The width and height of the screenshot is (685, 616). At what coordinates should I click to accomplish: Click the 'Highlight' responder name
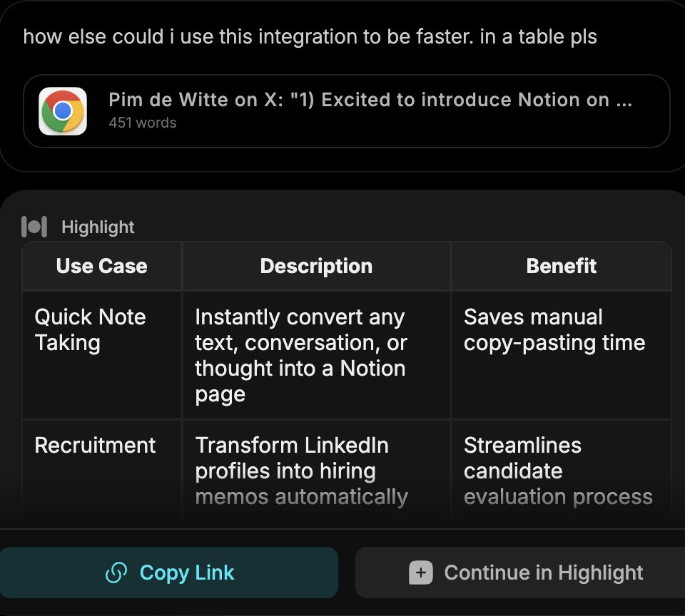[x=98, y=227]
